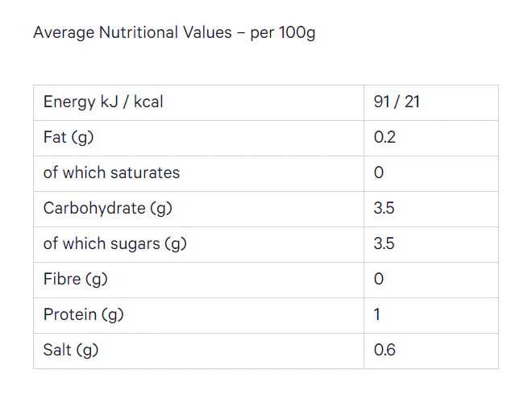Click the protein value of 1
Image resolution: width=532 pixels, height=403 pixels.
pyautogui.click(x=376, y=314)
